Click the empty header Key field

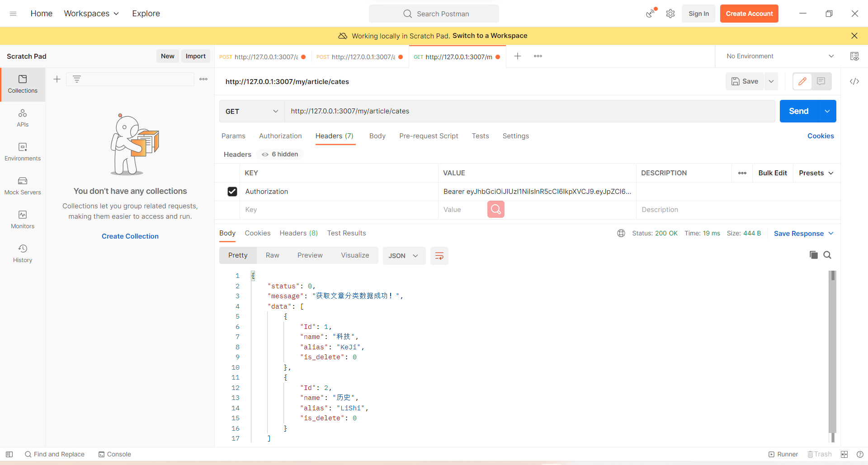coord(339,210)
